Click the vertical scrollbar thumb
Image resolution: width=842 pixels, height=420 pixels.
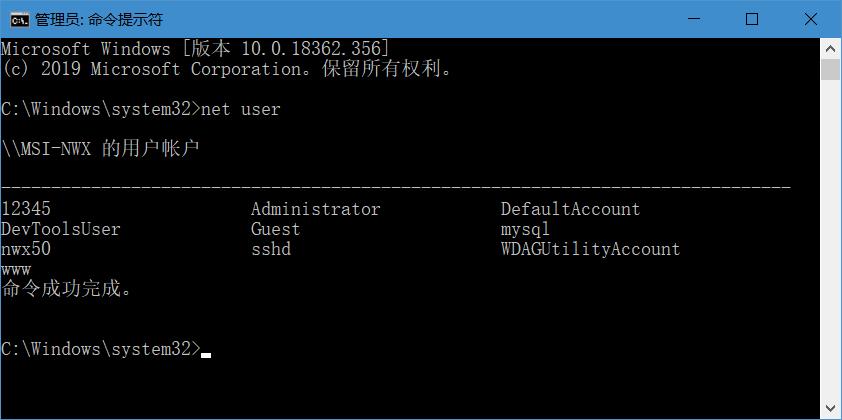point(830,70)
